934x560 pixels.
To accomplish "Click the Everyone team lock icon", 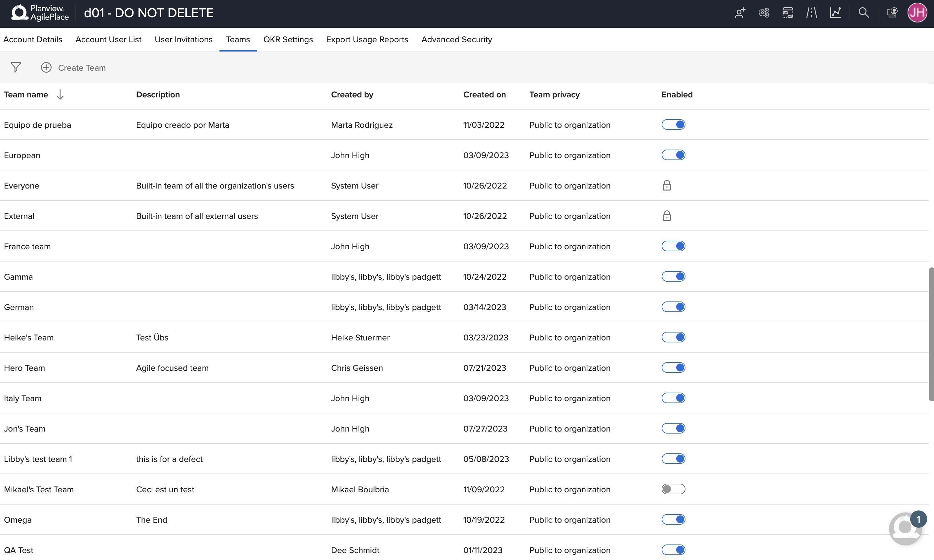I will 667,185.
